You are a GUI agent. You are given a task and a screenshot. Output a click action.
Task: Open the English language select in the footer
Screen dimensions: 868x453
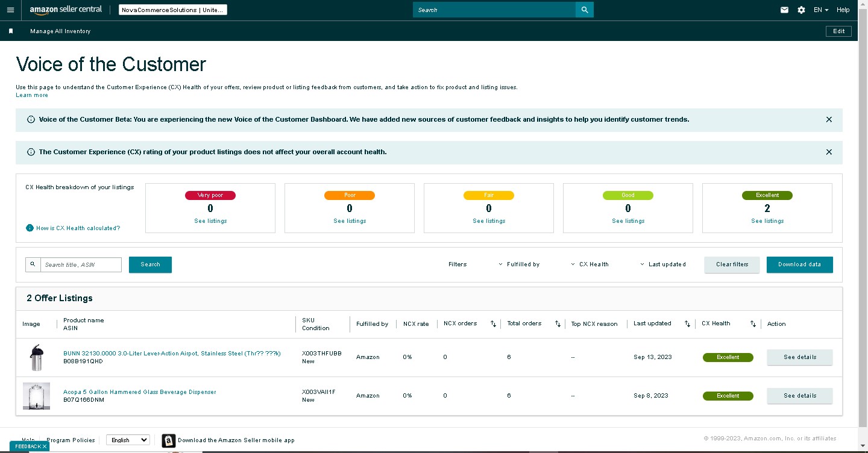[128, 440]
